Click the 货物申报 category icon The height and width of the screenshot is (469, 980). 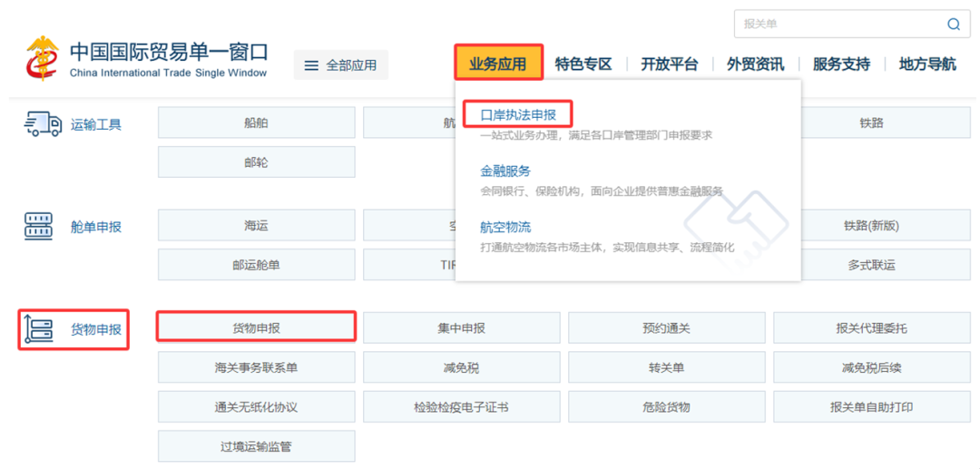(39, 330)
